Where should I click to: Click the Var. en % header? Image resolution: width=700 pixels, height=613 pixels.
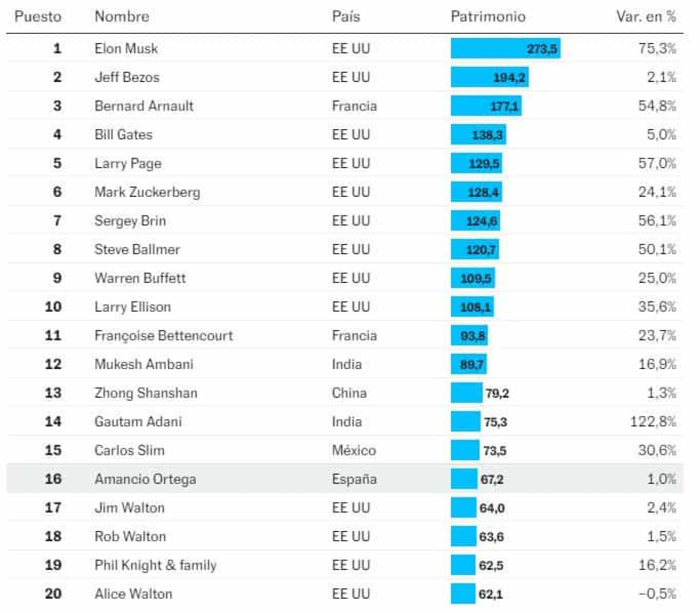coord(646,16)
